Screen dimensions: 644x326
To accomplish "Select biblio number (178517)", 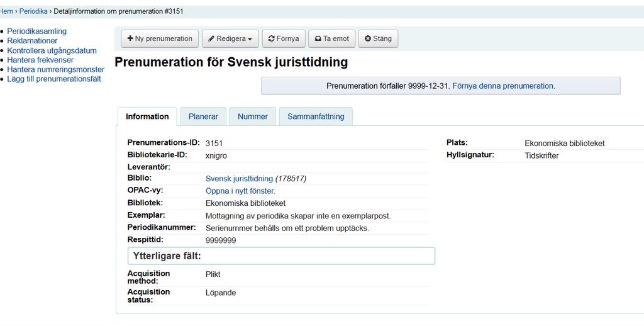I will point(291,179).
